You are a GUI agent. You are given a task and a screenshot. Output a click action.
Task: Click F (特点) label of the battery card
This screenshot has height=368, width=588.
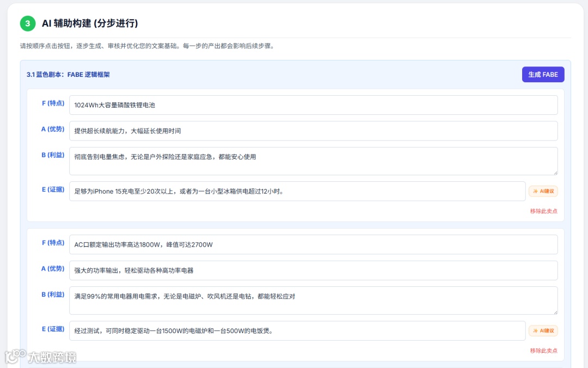click(53, 103)
